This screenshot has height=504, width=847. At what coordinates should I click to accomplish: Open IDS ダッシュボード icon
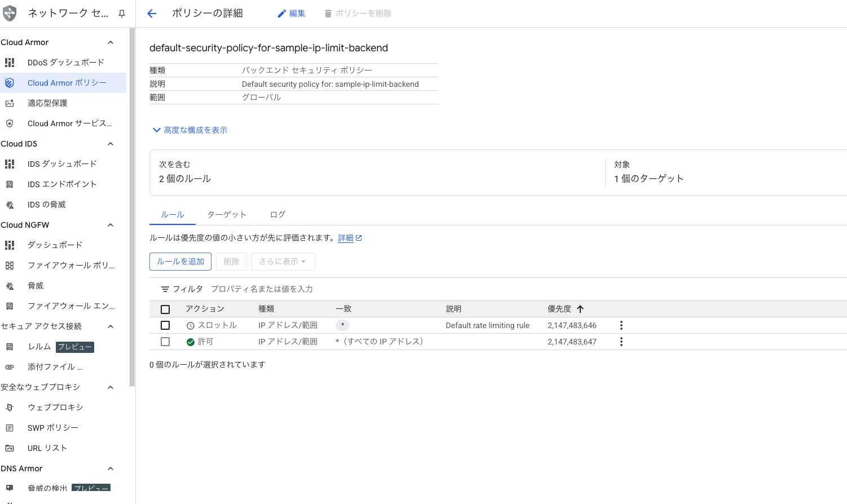pyautogui.click(x=10, y=164)
